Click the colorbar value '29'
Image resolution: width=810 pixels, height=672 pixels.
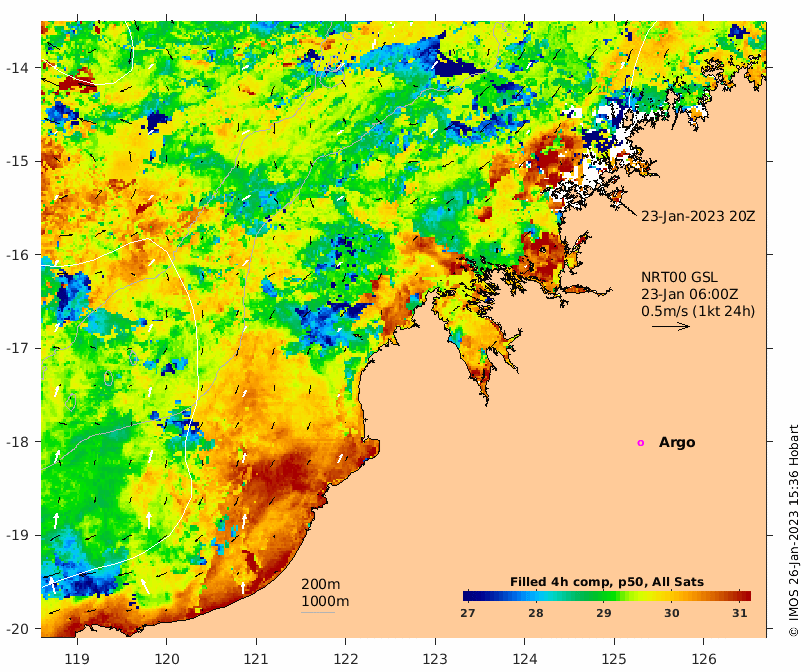[604, 613]
